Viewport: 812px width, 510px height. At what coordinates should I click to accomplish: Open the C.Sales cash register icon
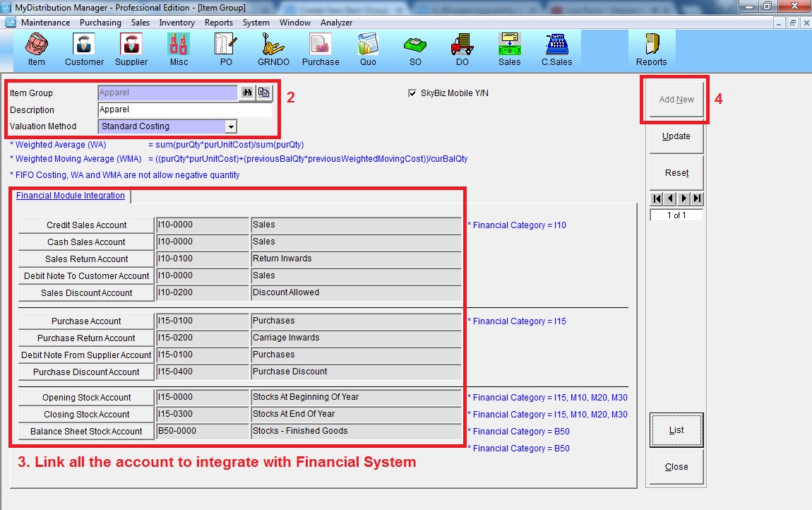tap(556, 49)
